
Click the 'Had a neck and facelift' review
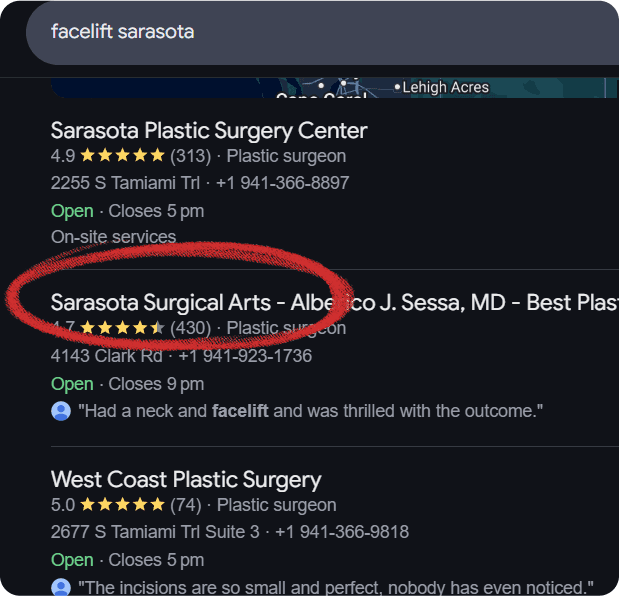point(311,411)
